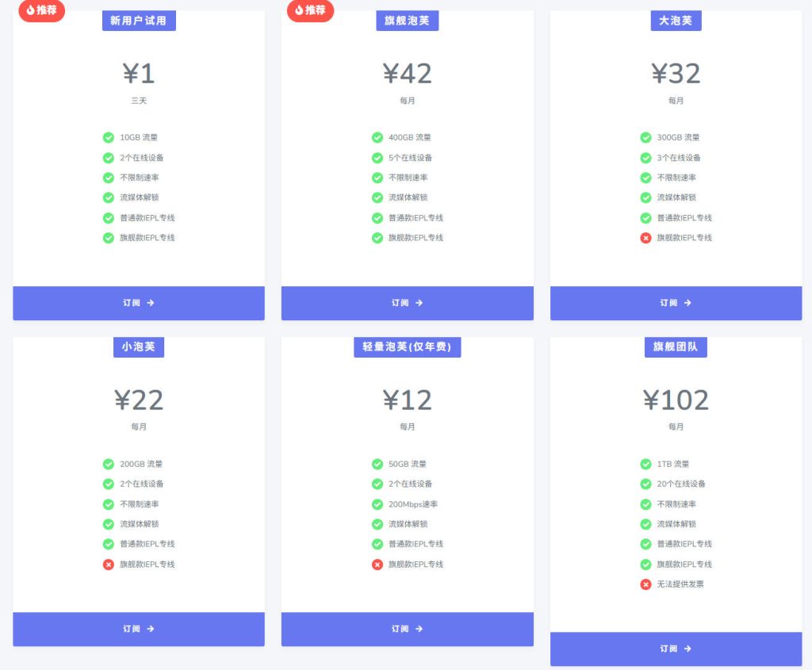Click the 1TB 流量 feature text

click(x=672, y=464)
